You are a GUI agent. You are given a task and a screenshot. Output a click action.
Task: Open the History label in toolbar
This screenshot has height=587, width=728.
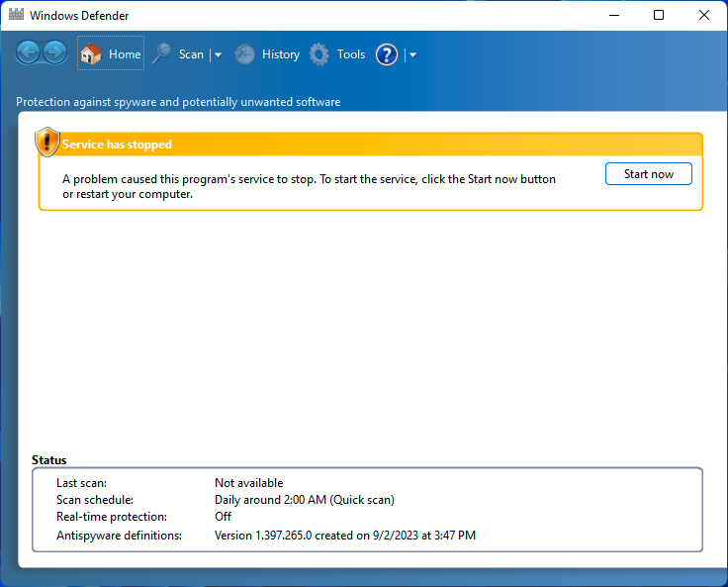point(281,54)
